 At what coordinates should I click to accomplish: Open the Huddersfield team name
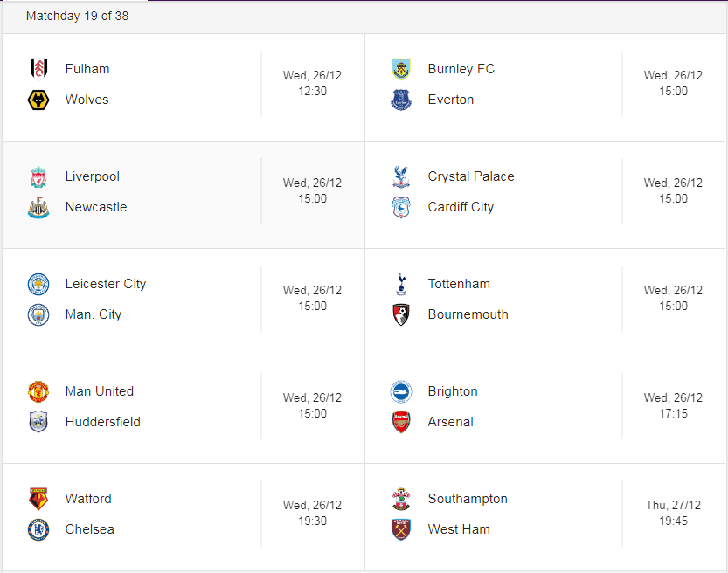pos(102,422)
